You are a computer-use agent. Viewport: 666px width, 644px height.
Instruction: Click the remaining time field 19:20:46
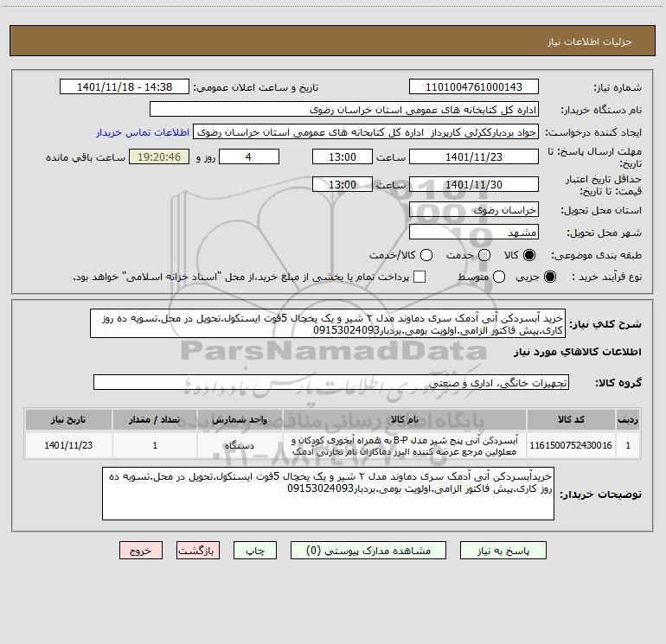click(159, 156)
